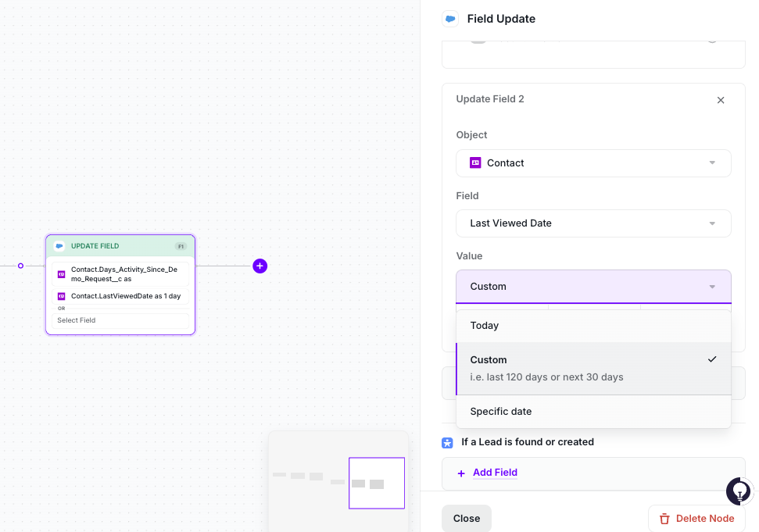Open the Field dropdown showing Last Viewed Date
The width and height of the screenshot is (759, 532).
(x=593, y=223)
